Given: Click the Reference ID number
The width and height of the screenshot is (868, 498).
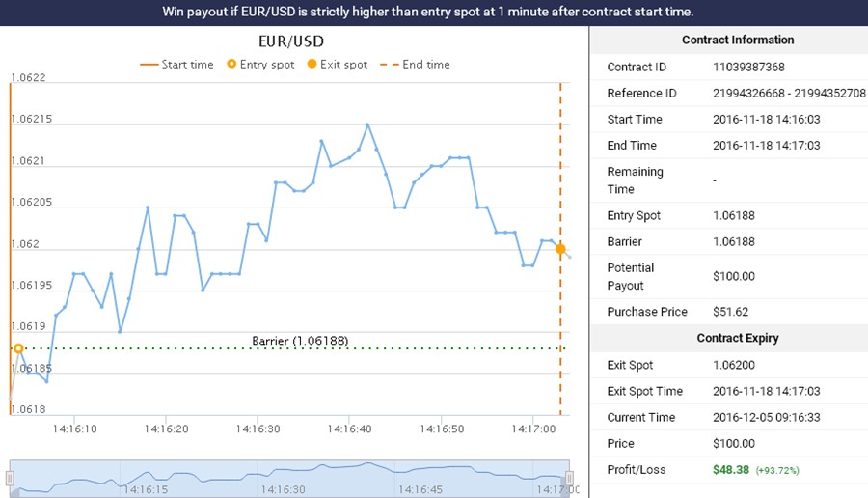Looking at the screenshot, I should coord(789,94).
